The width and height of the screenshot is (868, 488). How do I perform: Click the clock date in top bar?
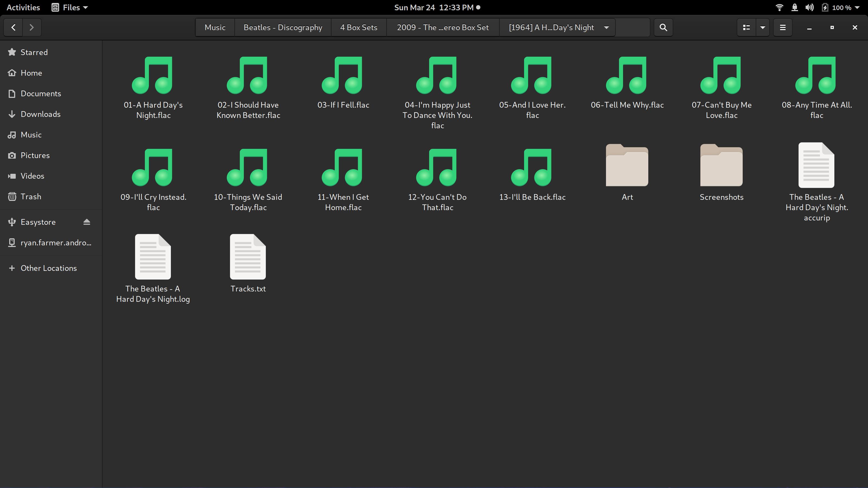click(x=434, y=7)
